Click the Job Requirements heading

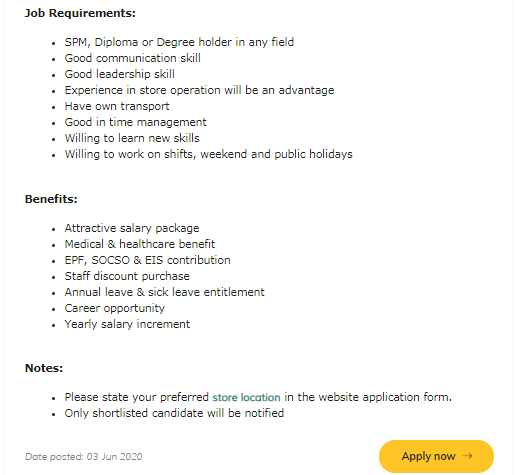(80, 13)
